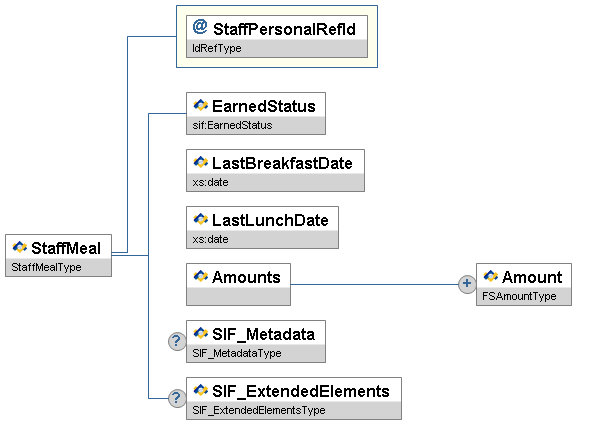Click the element icon beside SIF_Metadata
Image resolution: width=594 pixels, height=424 pixels.
pyautogui.click(x=201, y=333)
